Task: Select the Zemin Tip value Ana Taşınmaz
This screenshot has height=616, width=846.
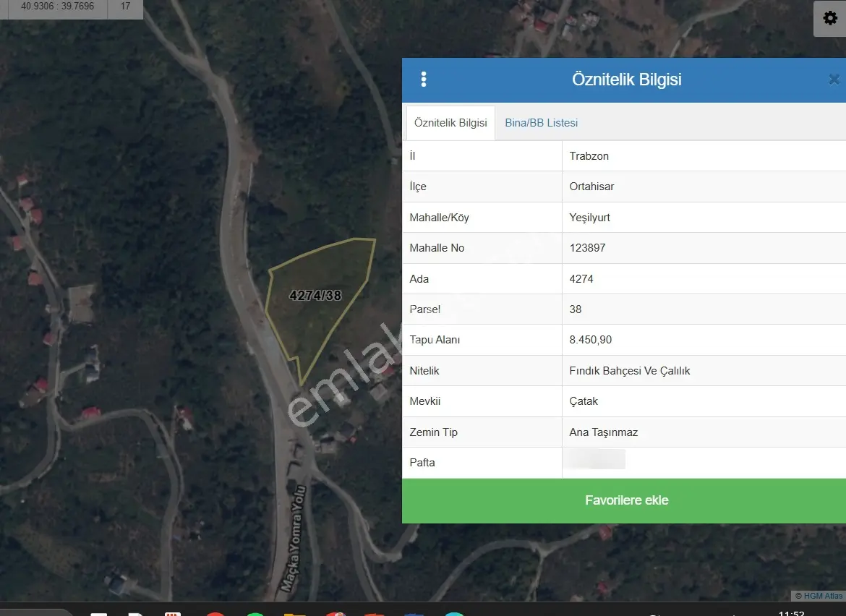Action: [x=603, y=432]
